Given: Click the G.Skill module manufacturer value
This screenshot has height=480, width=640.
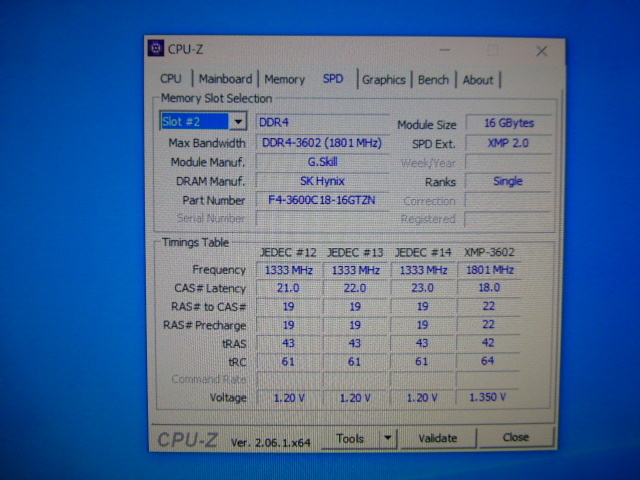Looking at the screenshot, I should click(322, 162).
